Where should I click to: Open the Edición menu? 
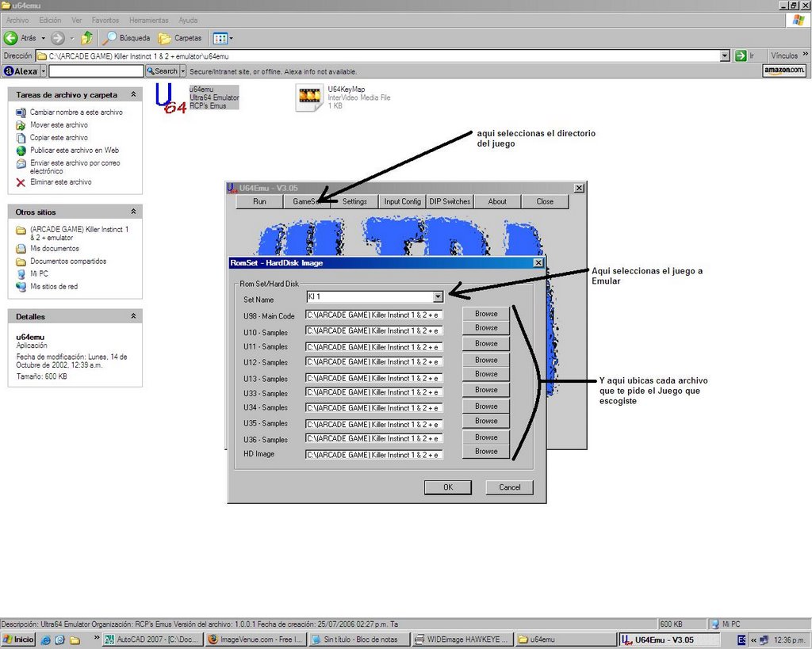pos(50,20)
